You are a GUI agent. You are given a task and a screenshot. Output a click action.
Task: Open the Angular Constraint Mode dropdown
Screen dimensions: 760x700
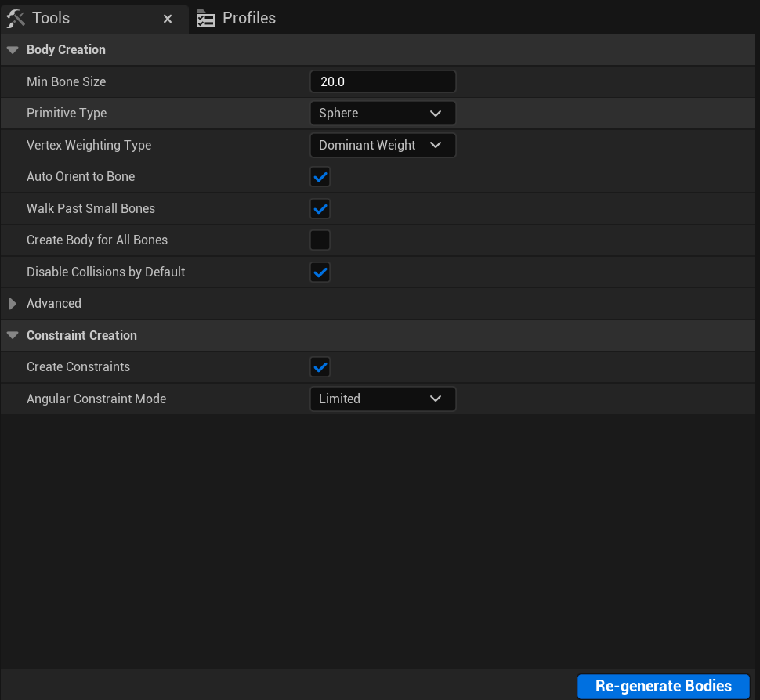[x=382, y=399]
